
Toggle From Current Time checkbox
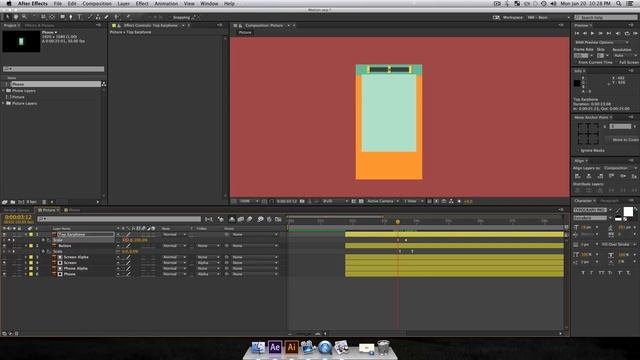[x=576, y=62]
